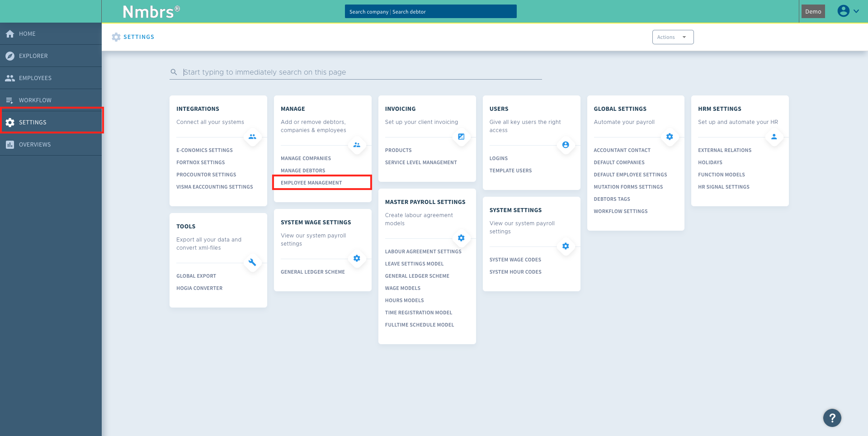The width and height of the screenshot is (868, 436).
Task: Open External Relations link
Action: tap(725, 150)
